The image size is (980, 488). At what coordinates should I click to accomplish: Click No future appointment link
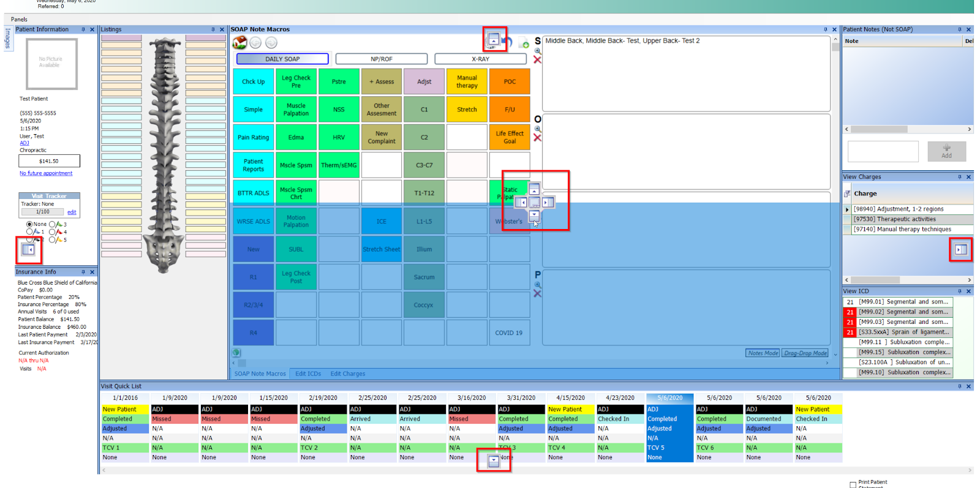46,173
